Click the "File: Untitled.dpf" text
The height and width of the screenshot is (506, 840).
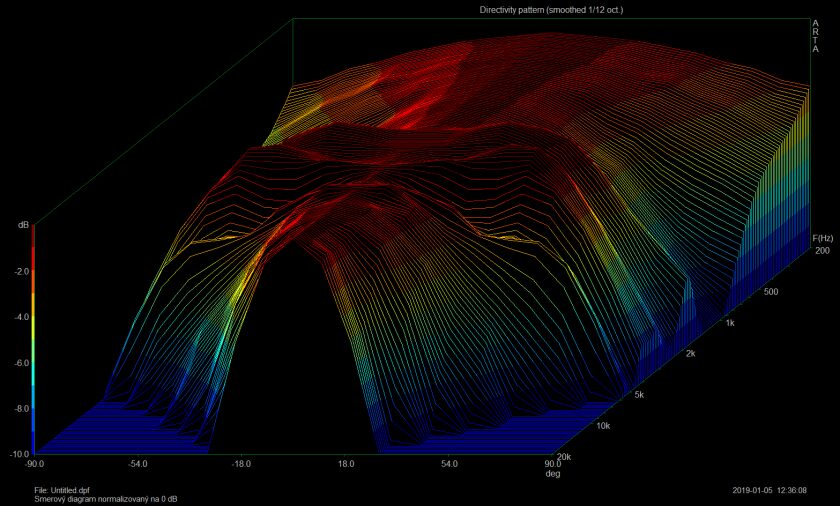(x=62, y=490)
